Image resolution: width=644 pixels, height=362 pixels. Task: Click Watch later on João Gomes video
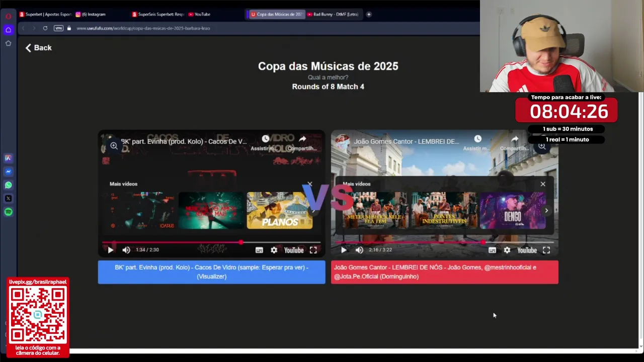tap(477, 143)
